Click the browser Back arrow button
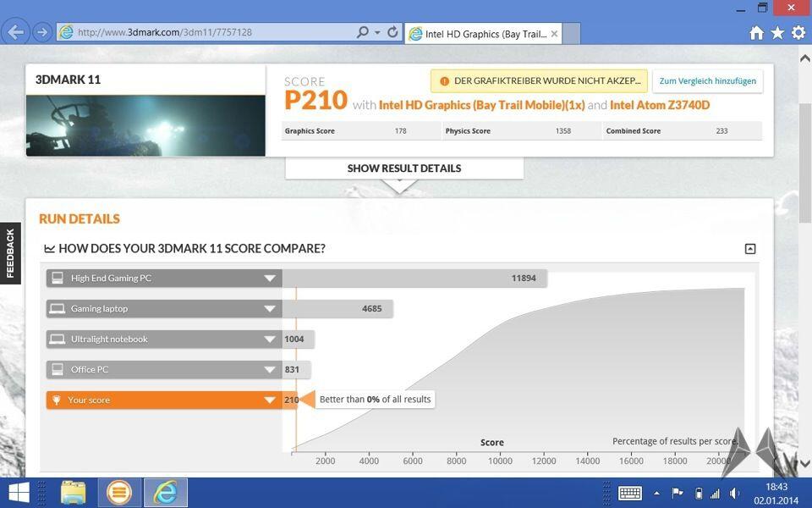812x508 pixels. pyautogui.click(x=16, y=32)
